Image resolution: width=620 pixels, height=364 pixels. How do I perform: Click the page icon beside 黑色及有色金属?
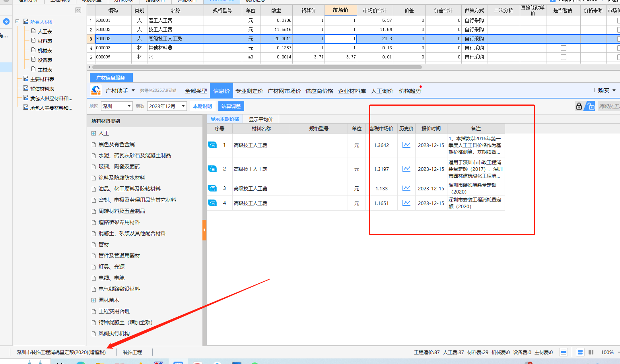pyautogui.click(x=94, y=145)
